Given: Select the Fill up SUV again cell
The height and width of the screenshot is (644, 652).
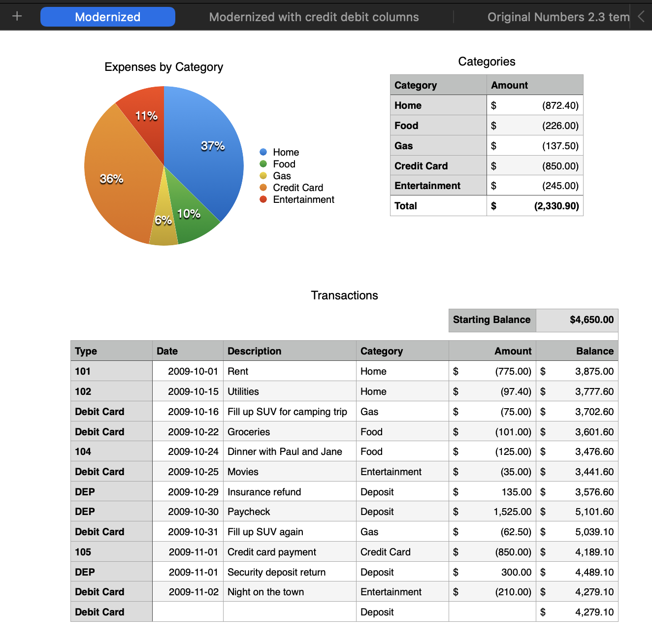Looking at the screenshot, I should (290, 532).
